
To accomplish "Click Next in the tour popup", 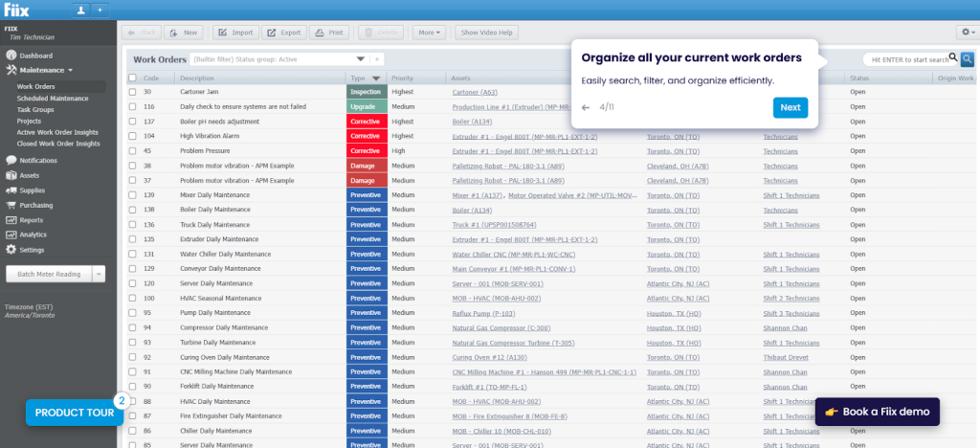I will tap(790, 107).
